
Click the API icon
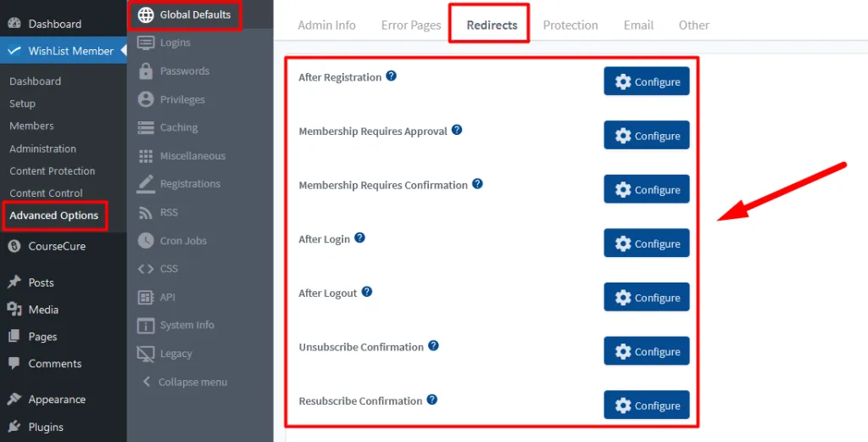146,298
